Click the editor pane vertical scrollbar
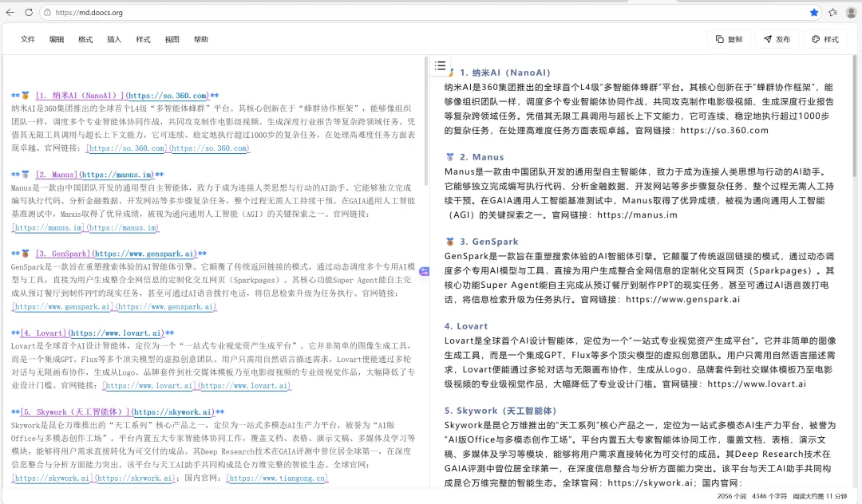This screenshot has height=504, width=862. pos(426,120)
